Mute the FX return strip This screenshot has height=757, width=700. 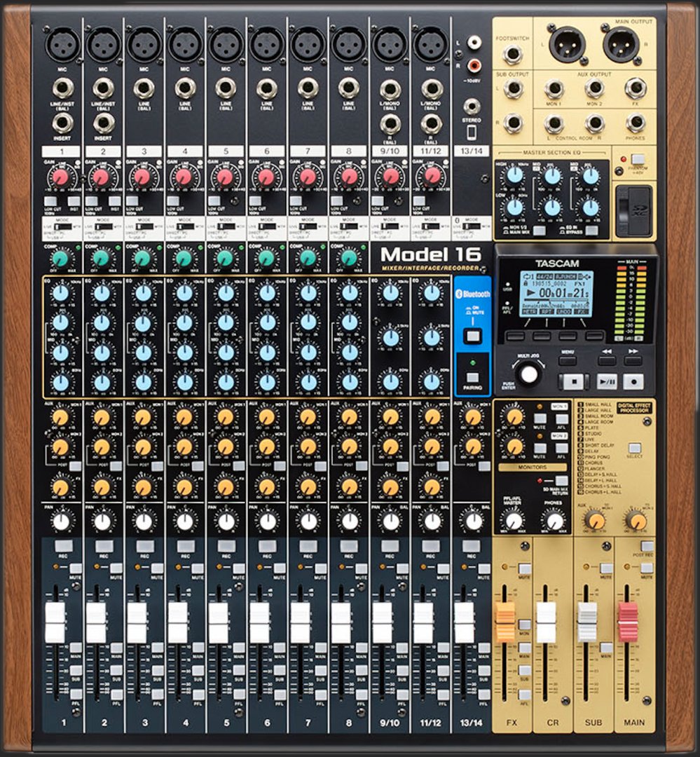(x=524, y=568)
